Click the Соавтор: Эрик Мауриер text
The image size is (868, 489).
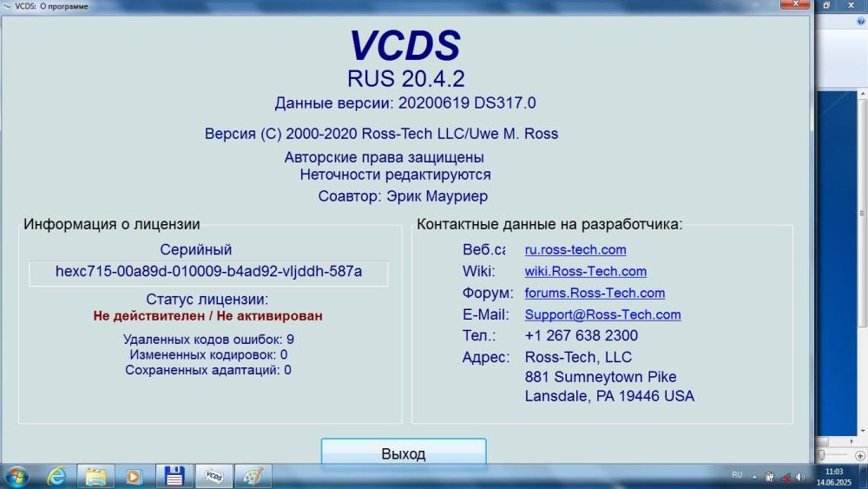pos(403,196)
